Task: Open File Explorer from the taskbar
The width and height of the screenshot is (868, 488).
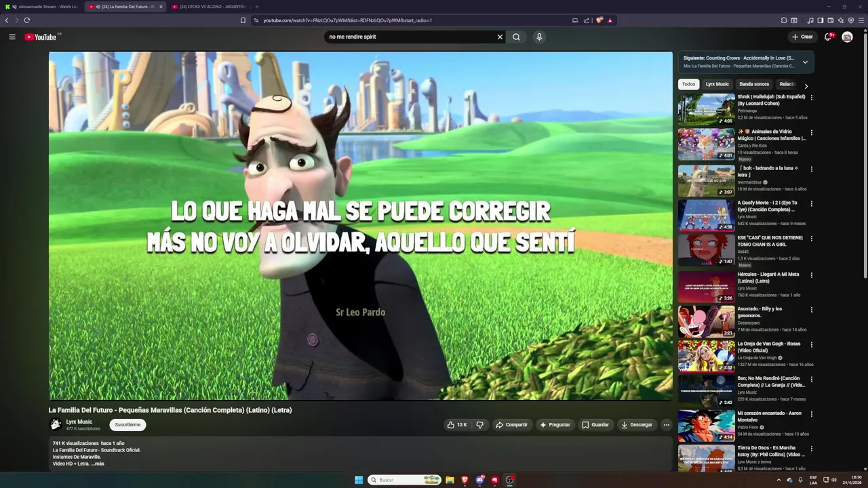Action: [x=450, y=480]
